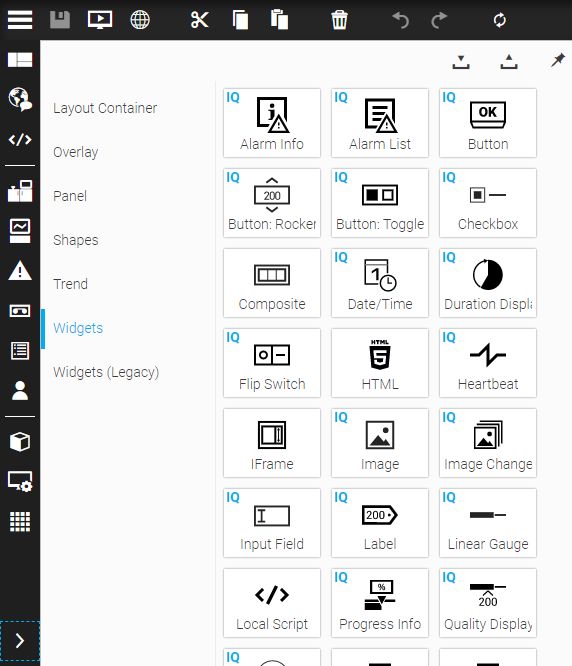Open the user account sidebar icon
Image resolution: width=572 pixels, height=666 pixels.
tap(20, 391)
